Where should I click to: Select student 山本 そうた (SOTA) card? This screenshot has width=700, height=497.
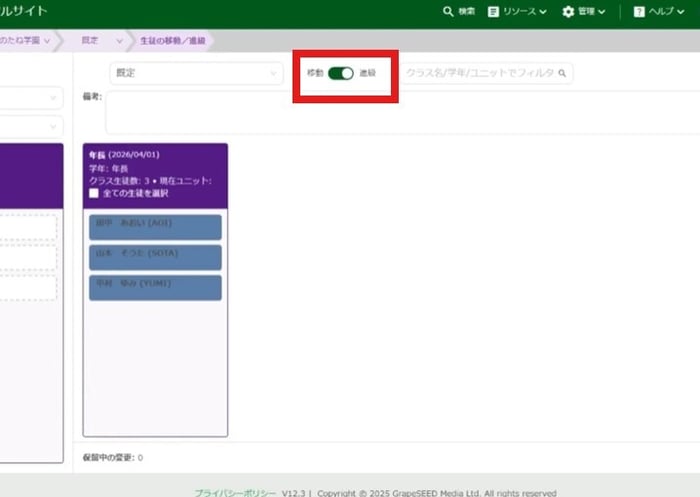(x=155, y=257)
